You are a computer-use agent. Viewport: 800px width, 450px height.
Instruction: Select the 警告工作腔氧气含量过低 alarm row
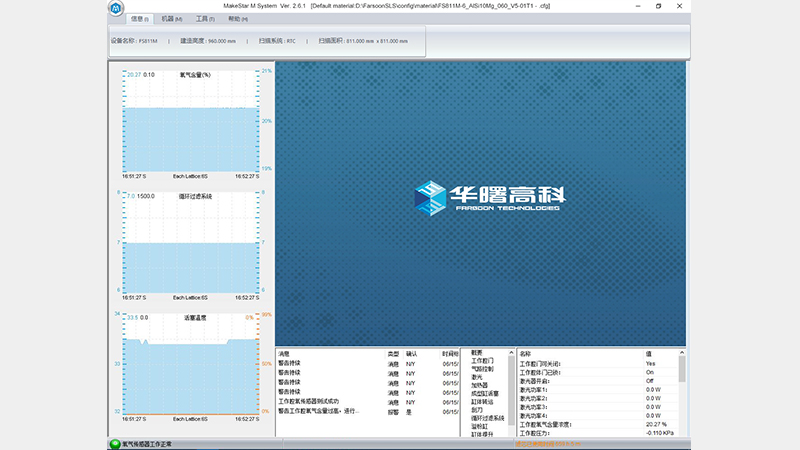click(x=367, y=411)
